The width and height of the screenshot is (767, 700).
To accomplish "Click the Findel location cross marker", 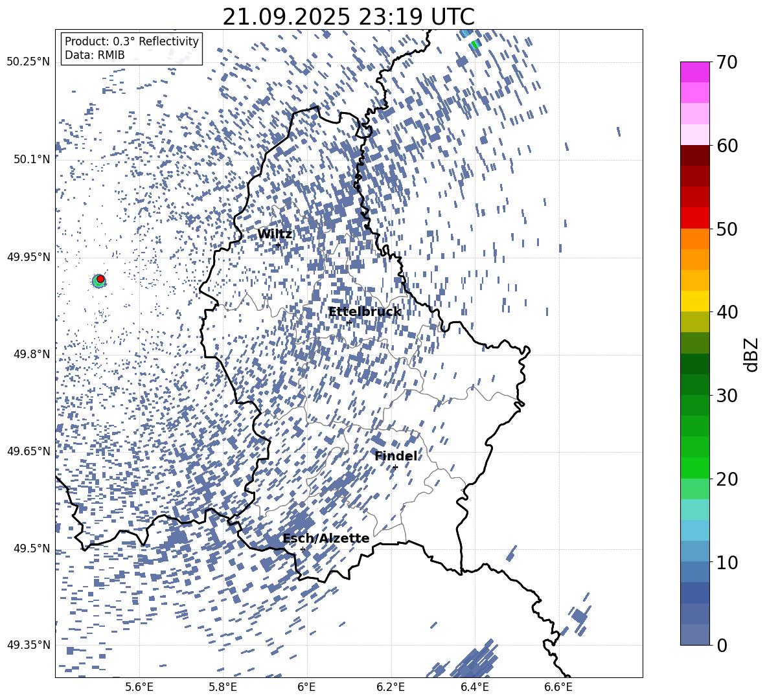I will [x=395, y=468].
